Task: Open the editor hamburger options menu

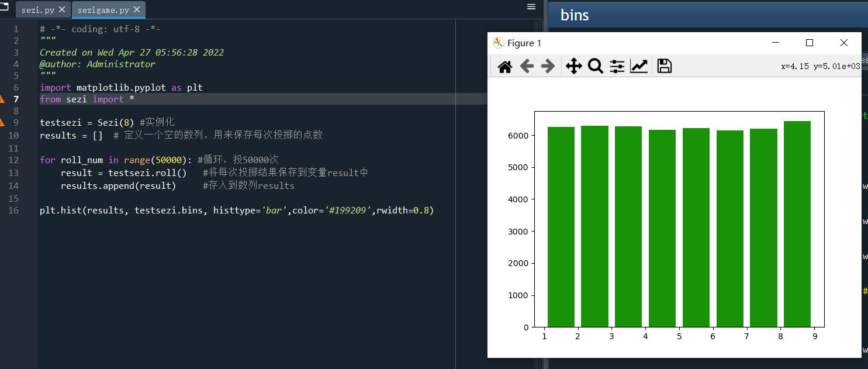Action: tap(531, 6)
